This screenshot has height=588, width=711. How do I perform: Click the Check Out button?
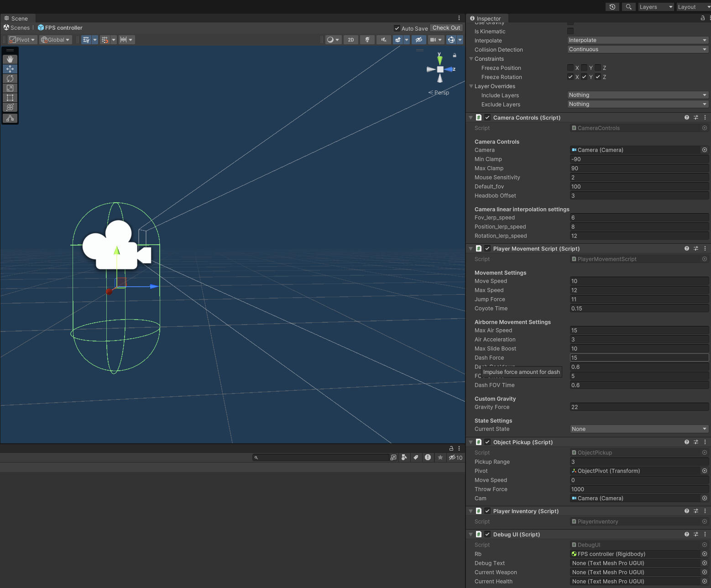[x=446, y=28]
